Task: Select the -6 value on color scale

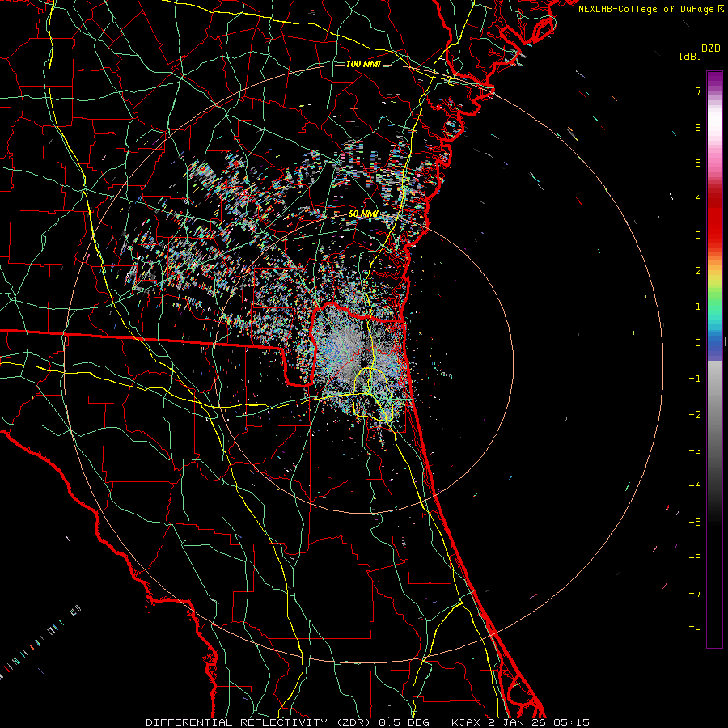Action: [x=695, y=558]
